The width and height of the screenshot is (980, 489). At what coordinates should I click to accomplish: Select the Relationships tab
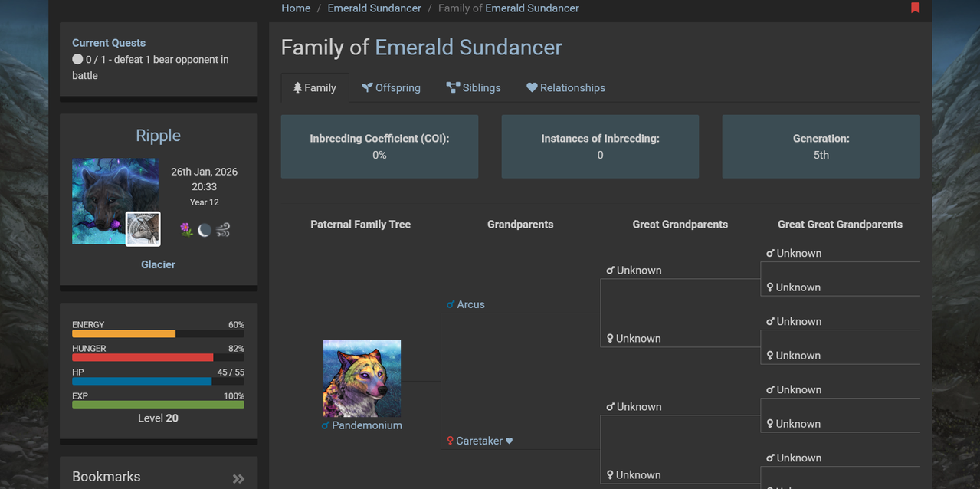(565, 87)
